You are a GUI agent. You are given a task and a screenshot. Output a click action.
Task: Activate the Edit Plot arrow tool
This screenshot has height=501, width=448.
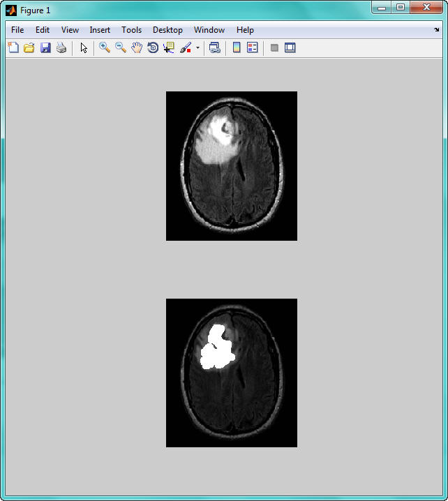(x=84, y=47)
